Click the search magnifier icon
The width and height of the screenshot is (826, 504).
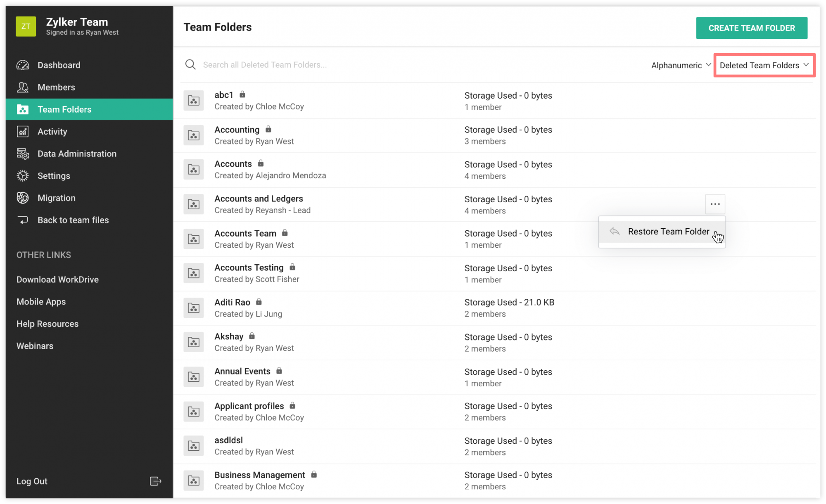click(190, 64)
